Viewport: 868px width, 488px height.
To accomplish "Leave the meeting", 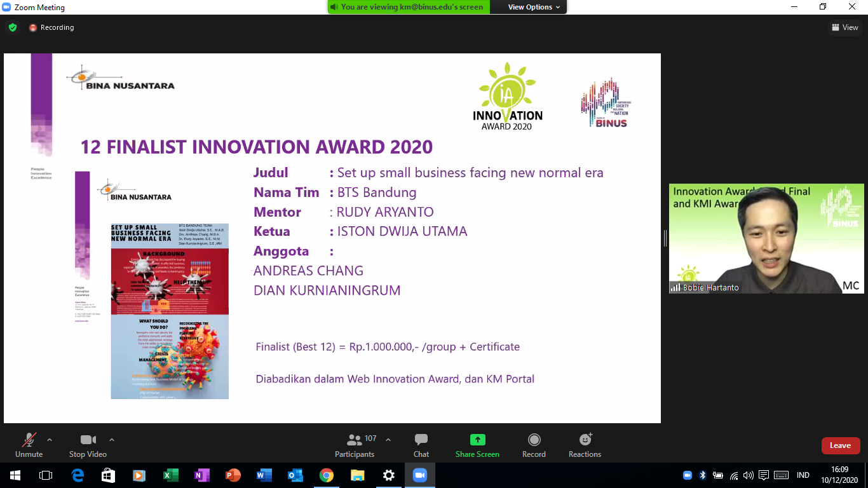I will click(840, 445).
